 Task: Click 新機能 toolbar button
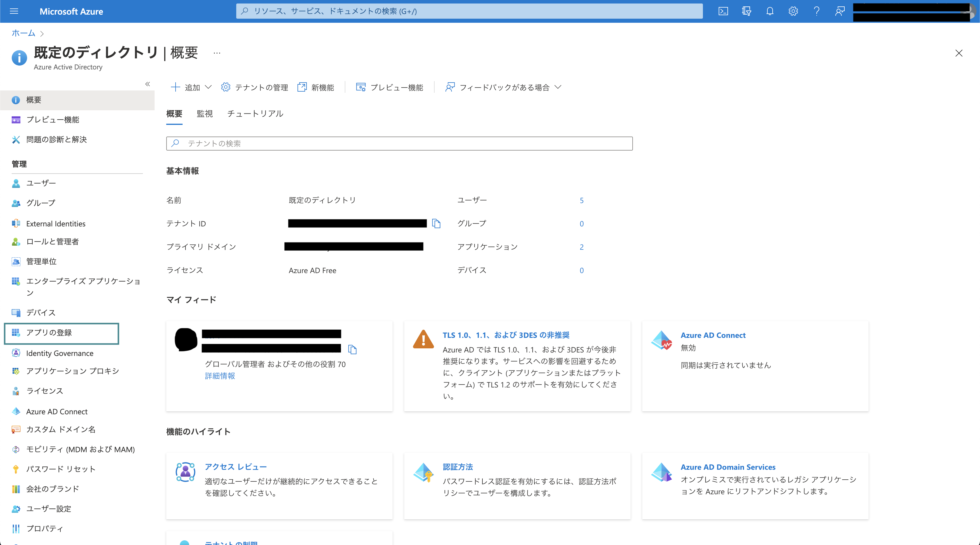tap(316, 88)
